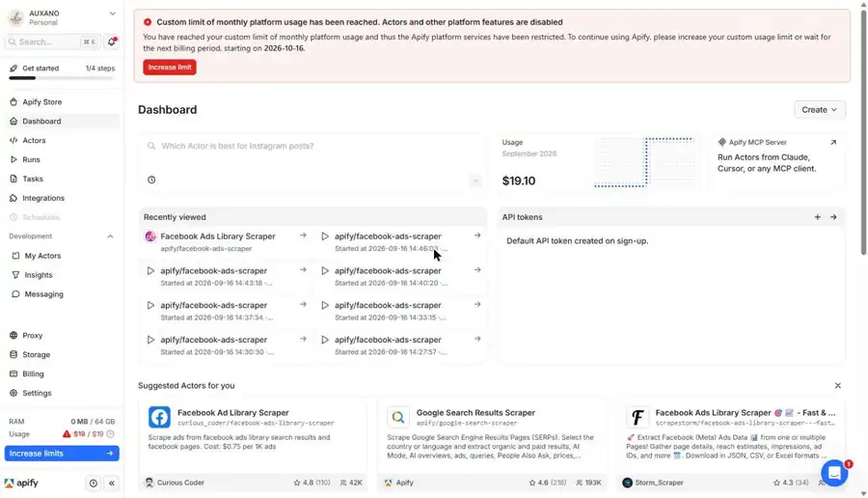
Task: Open Insights in Development section
Action: click(x=62, y=275)
